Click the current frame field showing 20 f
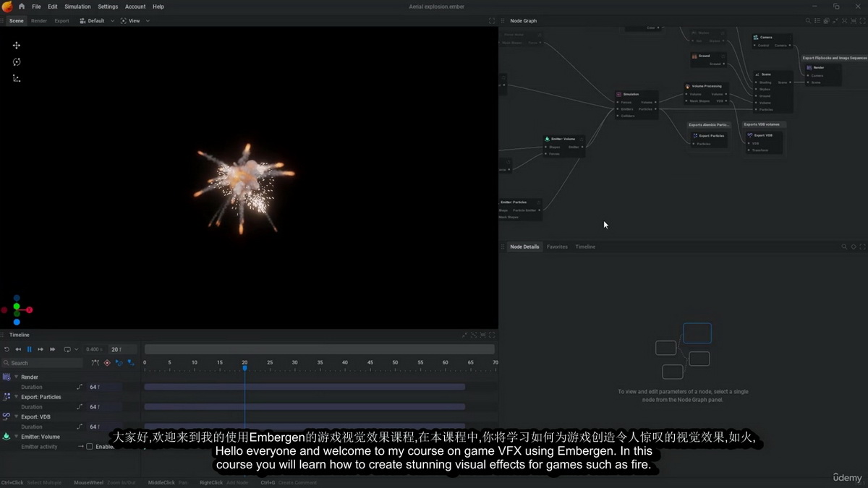 click(122, 349)
